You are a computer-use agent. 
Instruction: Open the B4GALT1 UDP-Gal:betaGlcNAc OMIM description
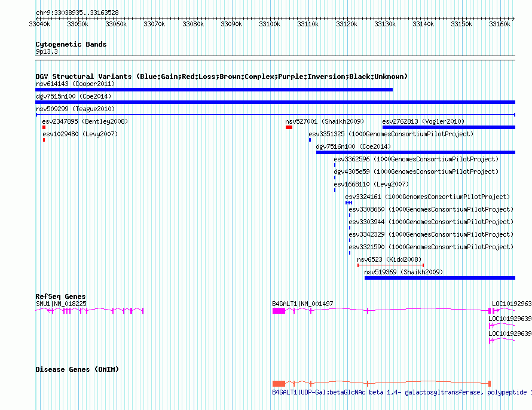(402, 392)
